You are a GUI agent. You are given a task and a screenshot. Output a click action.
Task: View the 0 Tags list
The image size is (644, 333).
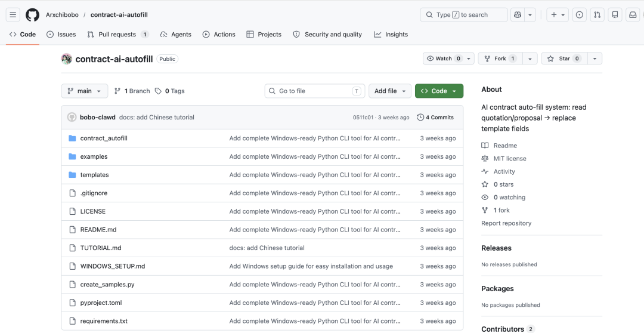point(169,91)
